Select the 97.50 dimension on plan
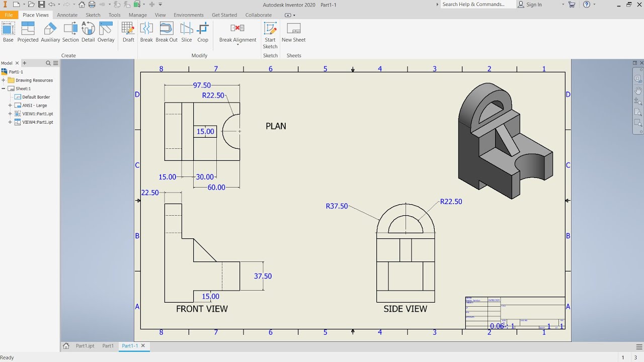Screen dimensions: 644x362 point(202,85)
